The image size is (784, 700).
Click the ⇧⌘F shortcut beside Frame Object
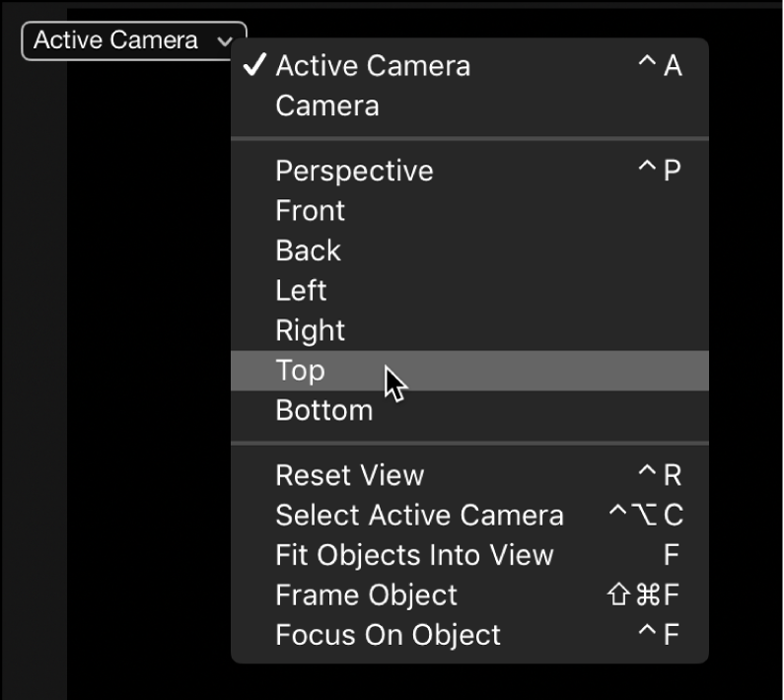[x=646, y=595]
